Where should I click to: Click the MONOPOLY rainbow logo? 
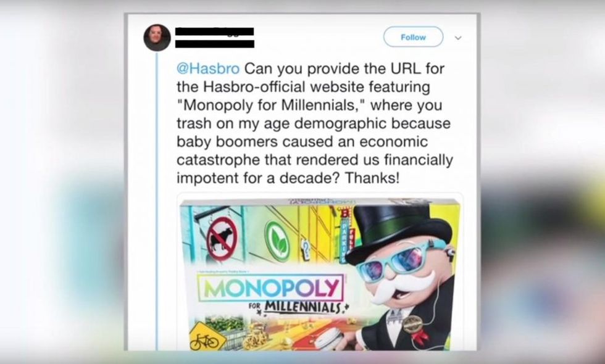point(270,287)
